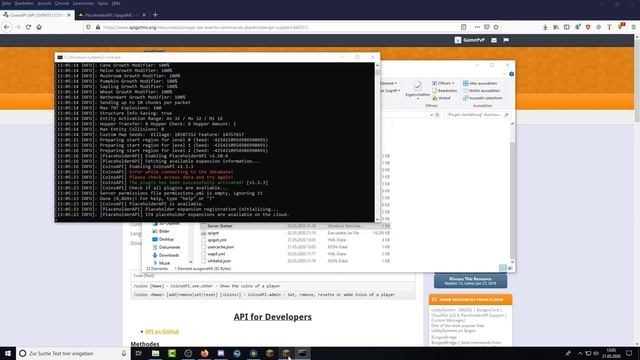640x360 pixels.
Task: Open SpigotMC inbox envelope icon
Action: coord(494,40)
